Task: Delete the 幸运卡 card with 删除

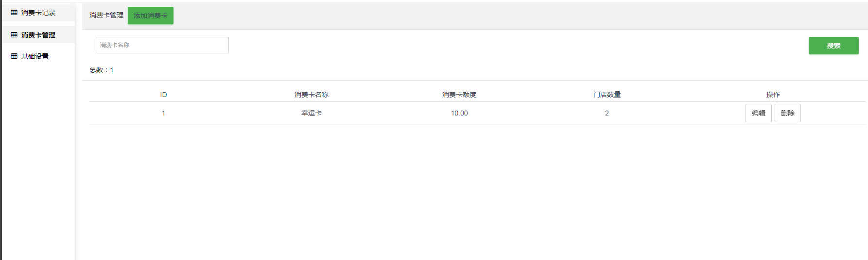Action: coord(787,113)
